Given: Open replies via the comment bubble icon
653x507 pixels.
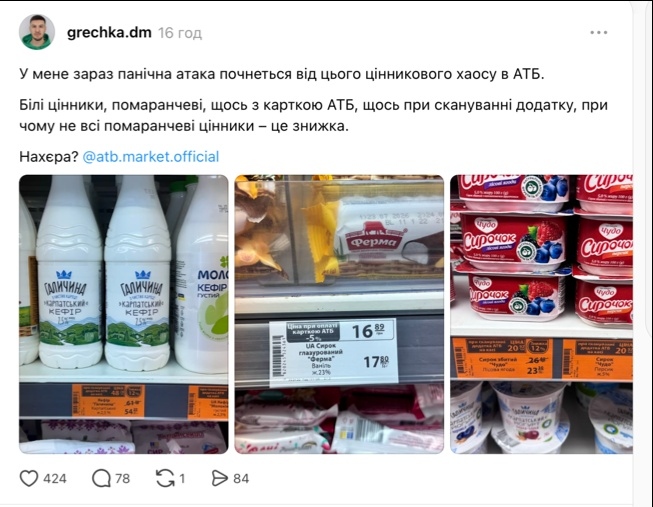Looking at the screenshot, I should (101, 478).
